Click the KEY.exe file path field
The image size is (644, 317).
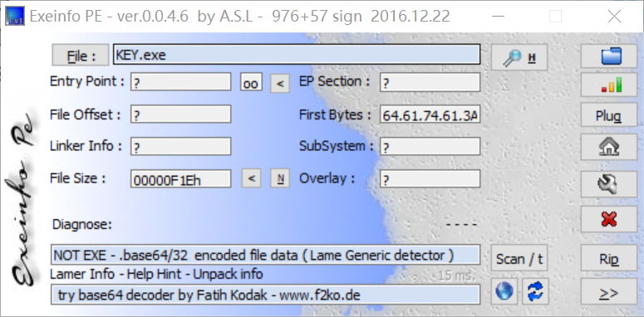coord(297,55)
